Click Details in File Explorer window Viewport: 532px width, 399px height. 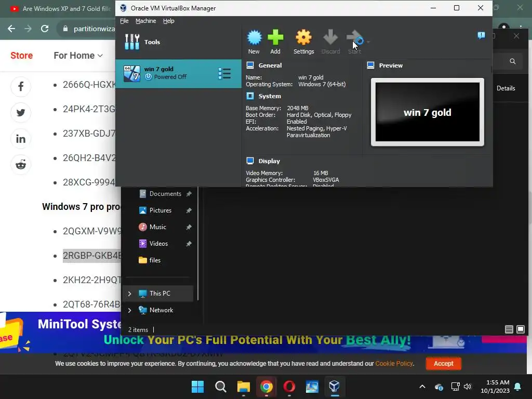pos(506,88)
